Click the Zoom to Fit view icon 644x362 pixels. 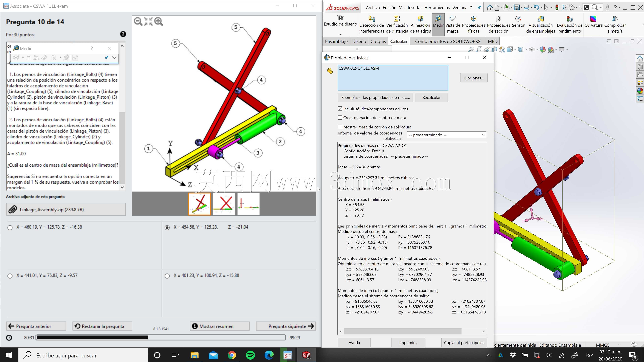pyautogui.click(x=471, y=50)
